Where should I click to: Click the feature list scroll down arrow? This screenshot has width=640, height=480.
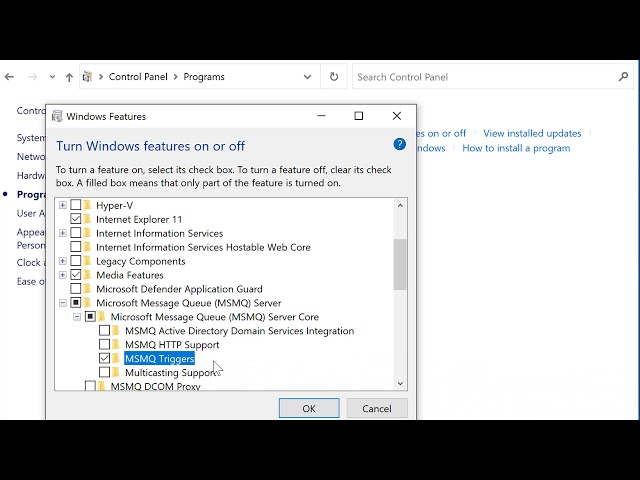tap(400, 383)
